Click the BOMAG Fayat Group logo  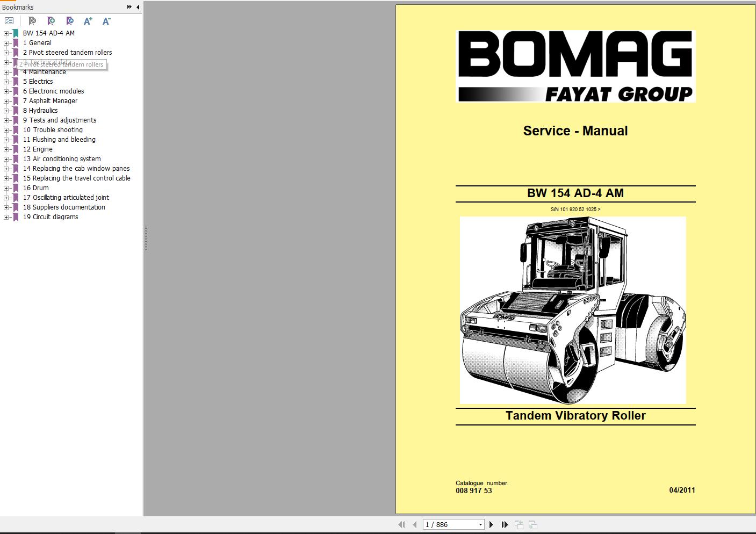click(575, 66)
